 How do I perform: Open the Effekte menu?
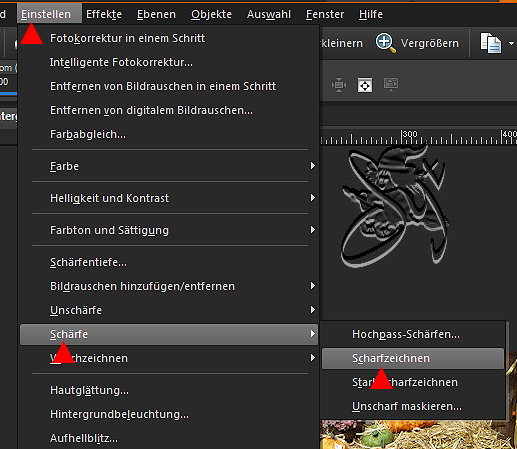tap(104, 14)
